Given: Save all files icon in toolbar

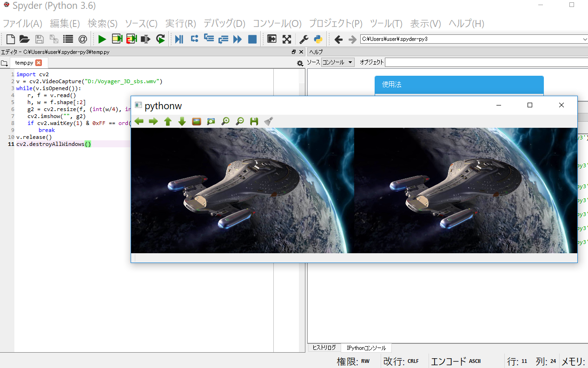Looking at the screenshot, I should 54,39.
